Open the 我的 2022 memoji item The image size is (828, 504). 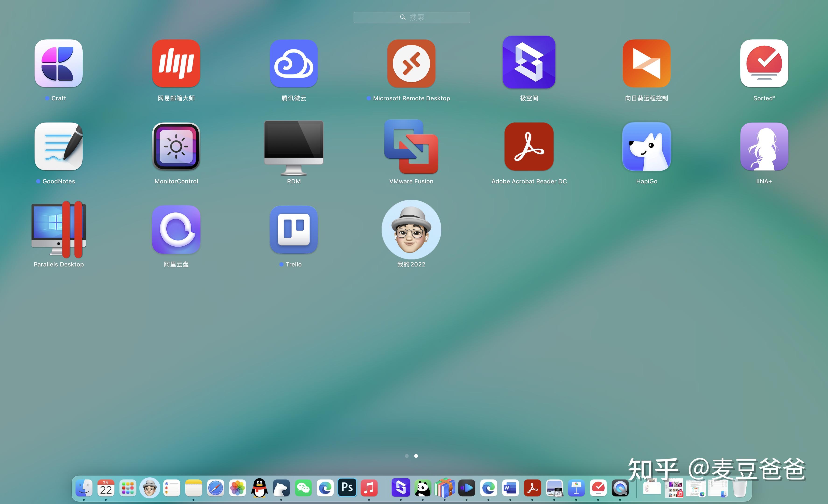pos(411,230)
